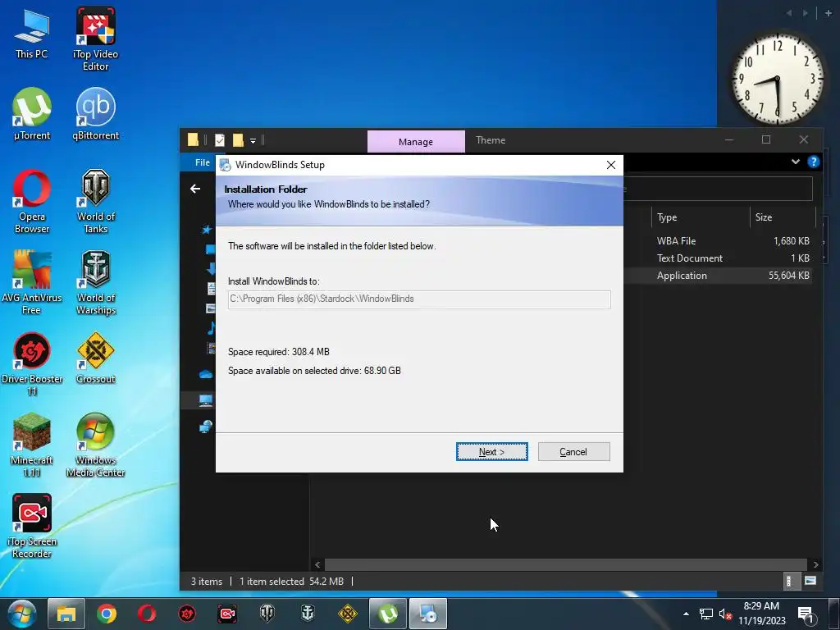Screen dimensions: 840x630
Task: Open the network status tray icon
Action: coord(706,614)
